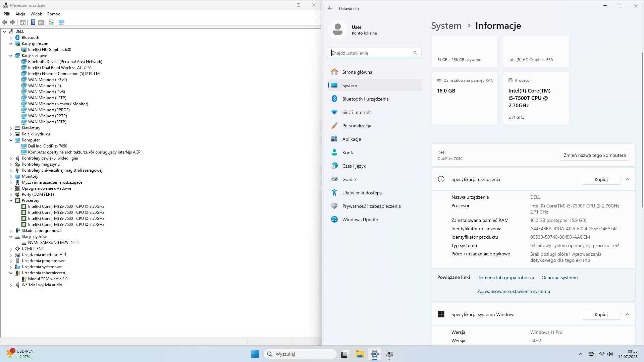The height and width of the screenshot is (362, 644).
Task: Click Kopiuj for Specyfikacja systemu Windows
Action: pyautogui.click(x=601, y=314)
